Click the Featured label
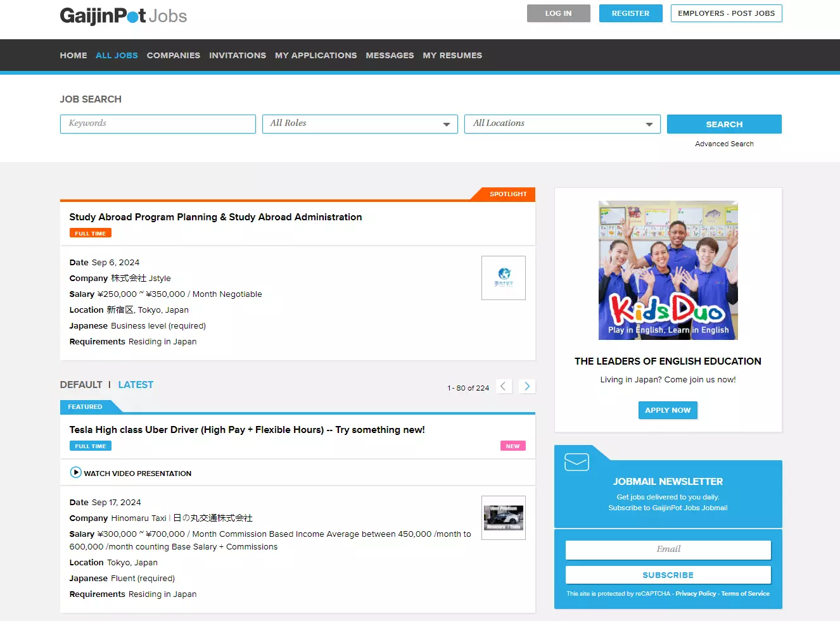The width and height of the screenshot is (840, 621). coord(85,407)
